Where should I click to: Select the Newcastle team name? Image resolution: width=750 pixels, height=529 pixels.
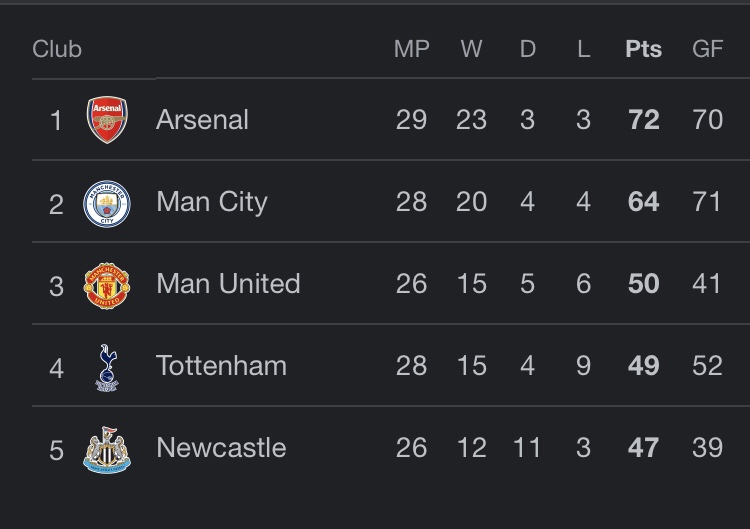pyautogui.click(x=221, y=448)
